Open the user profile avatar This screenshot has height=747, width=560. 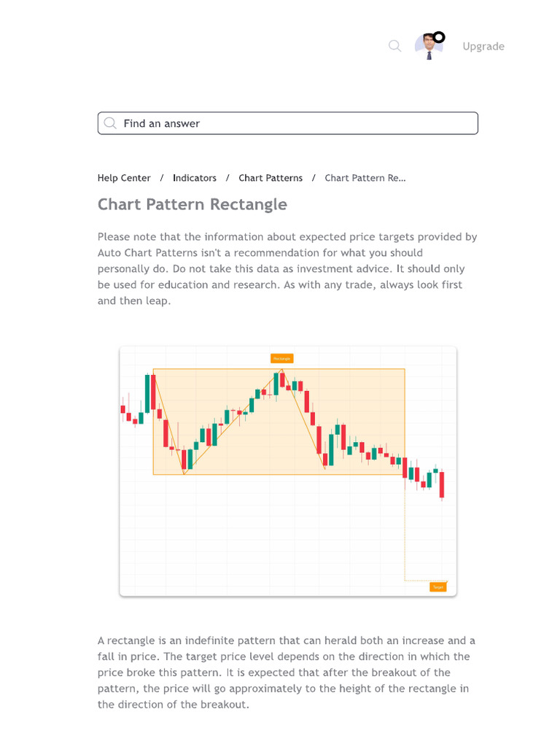click(x=427, y=47)
